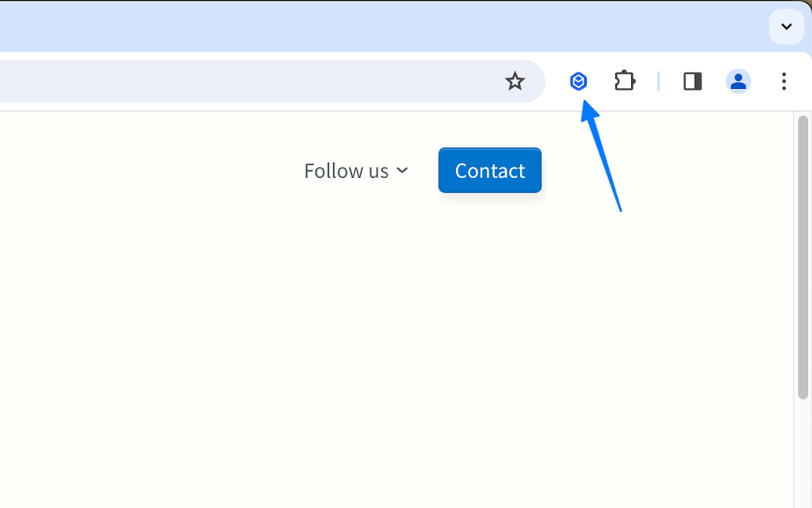This screenshot has height=508, width=812.
Task: Click the blue arrow annotation
Action: click(x=601, y=156)
